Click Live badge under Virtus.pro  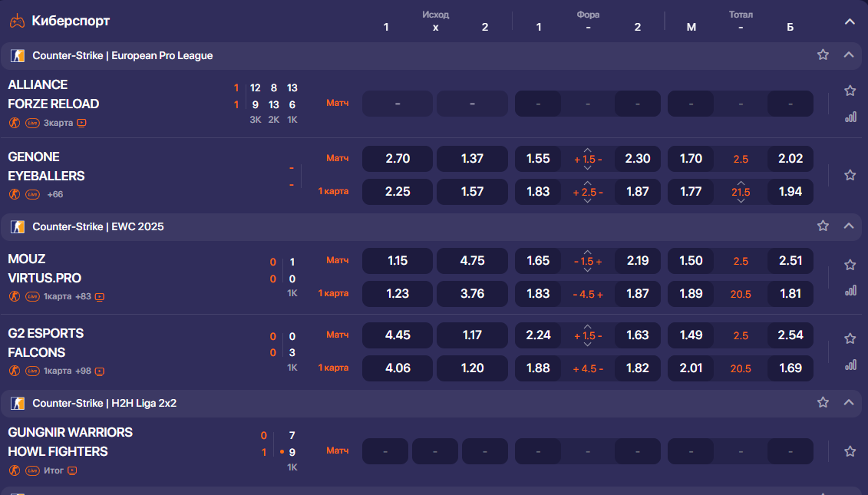click(x=33, y=297)
